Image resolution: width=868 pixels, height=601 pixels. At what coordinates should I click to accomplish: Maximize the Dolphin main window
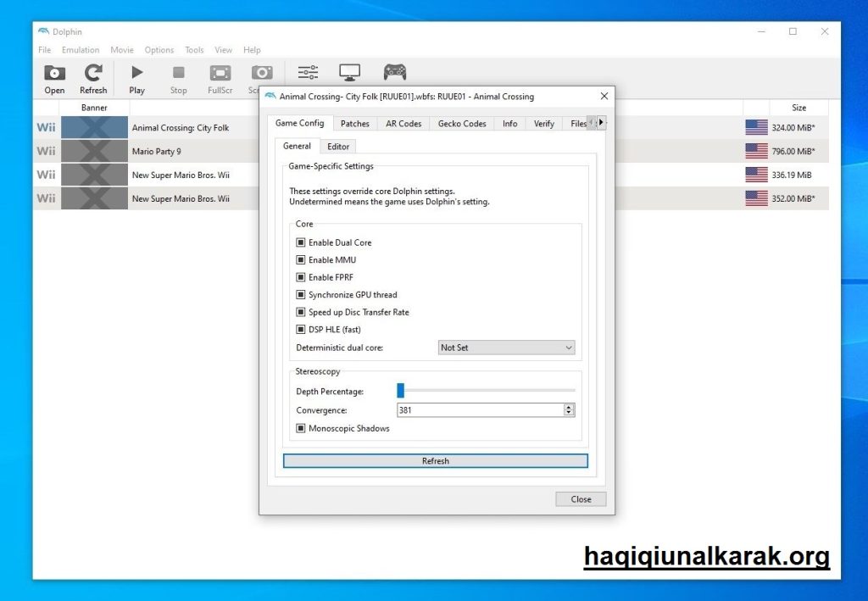click(x=793, y=31)
